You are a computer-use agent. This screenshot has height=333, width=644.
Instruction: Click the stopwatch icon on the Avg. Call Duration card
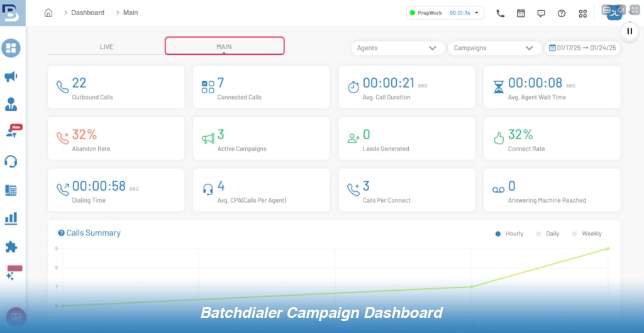[353, 87]
